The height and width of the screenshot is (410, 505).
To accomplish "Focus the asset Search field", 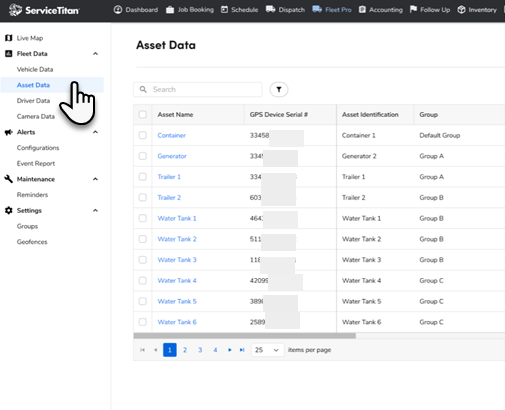I will point(198,89).
